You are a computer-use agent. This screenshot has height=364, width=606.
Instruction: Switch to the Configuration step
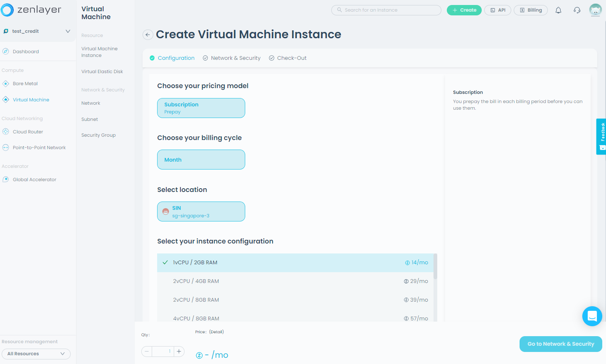coord(172,58)
